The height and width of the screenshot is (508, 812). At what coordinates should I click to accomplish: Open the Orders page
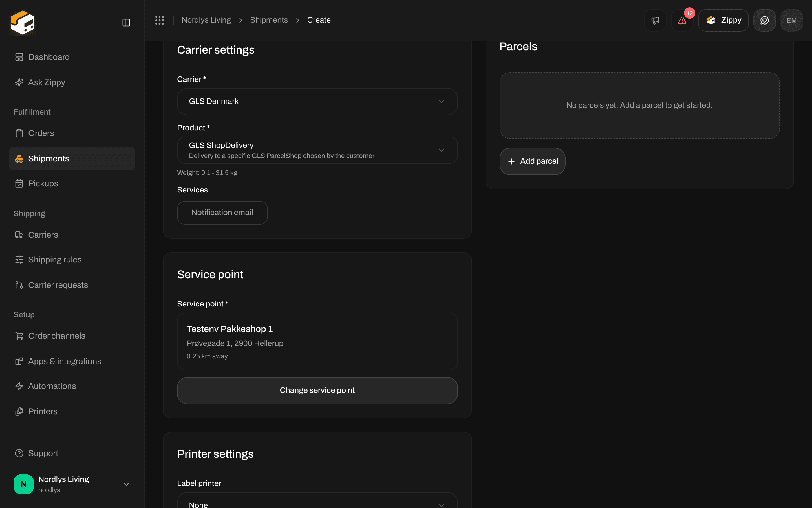pos(72,133)
